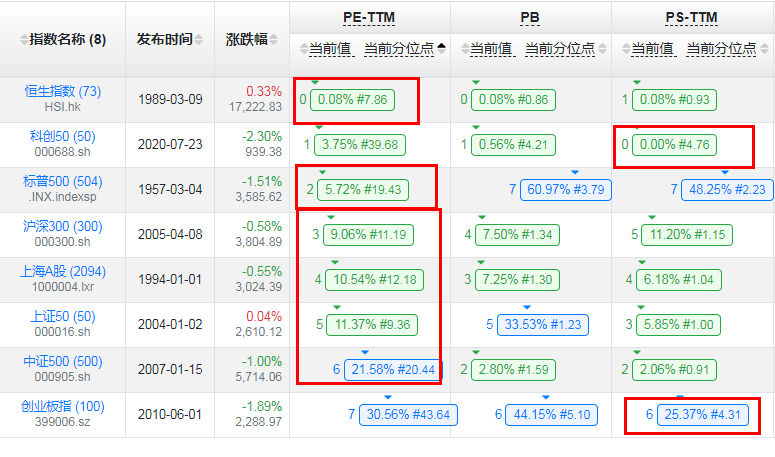Sort PS-TTM 当前分位点 column arrows
Screen dimensions: 775x457
pyautogui.click(x=764, y=48)
